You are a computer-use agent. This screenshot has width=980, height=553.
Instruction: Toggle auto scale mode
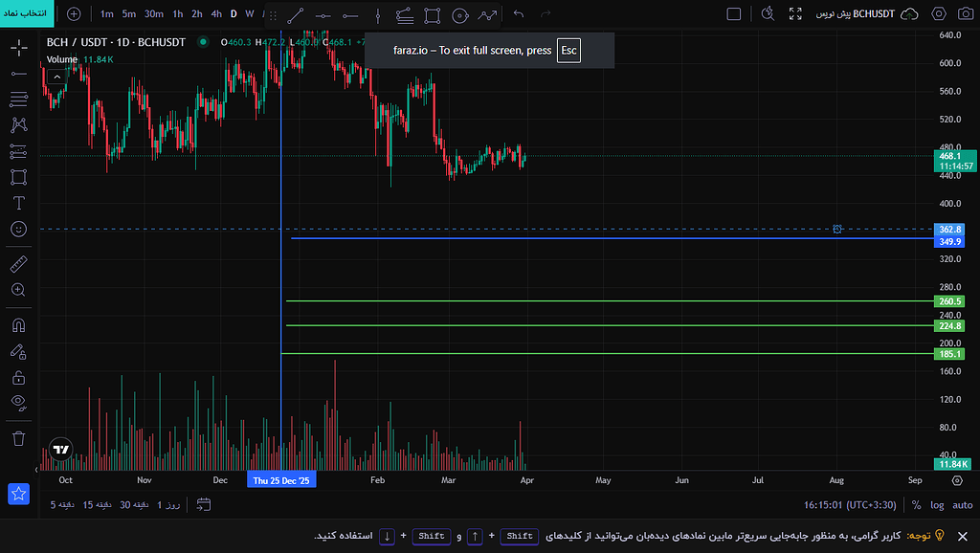962,505
